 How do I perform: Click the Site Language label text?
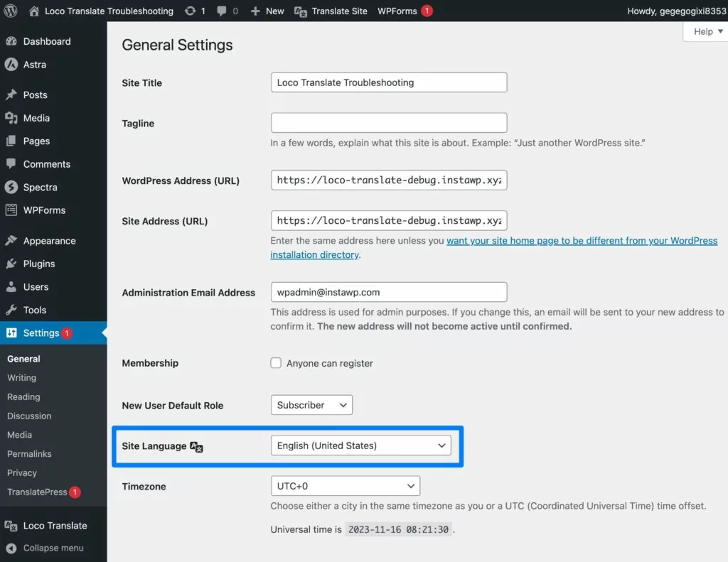154,446
